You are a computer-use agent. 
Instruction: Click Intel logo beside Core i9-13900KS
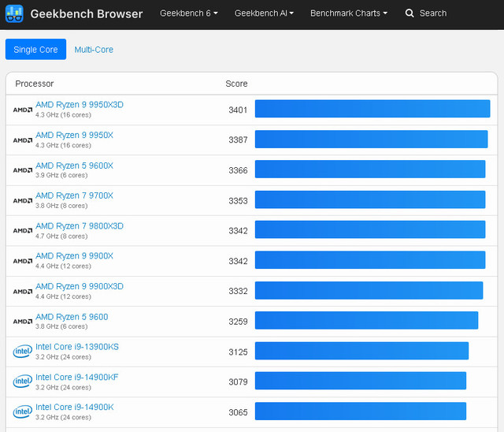click(x=23, y=352)
